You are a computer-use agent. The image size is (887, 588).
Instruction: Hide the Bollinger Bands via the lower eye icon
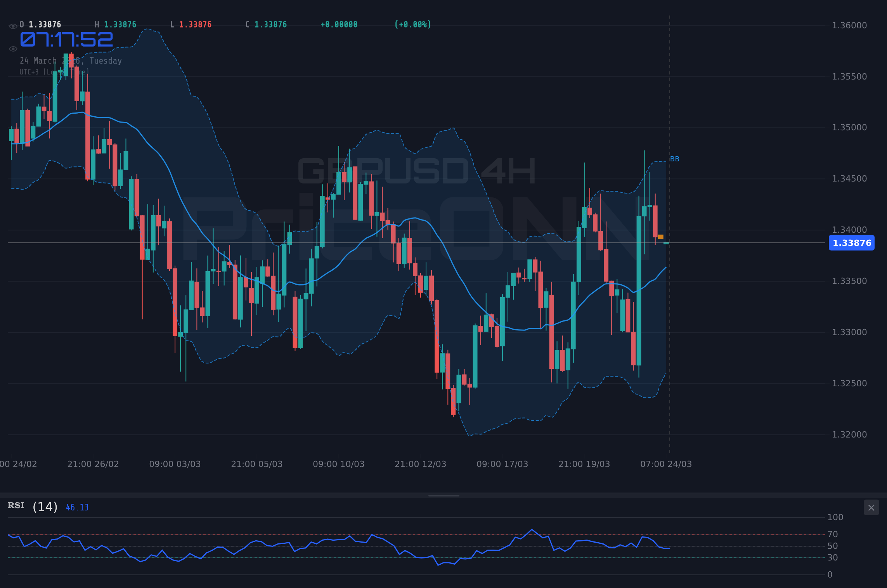13,48
